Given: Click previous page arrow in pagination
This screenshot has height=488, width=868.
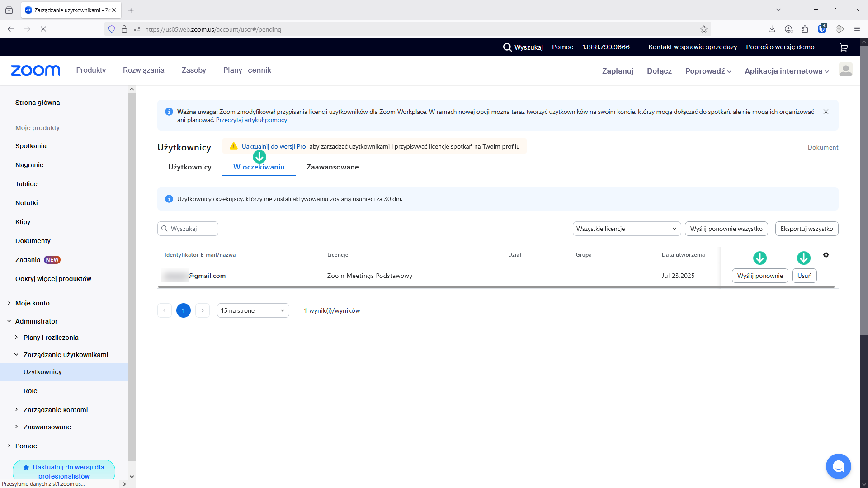Looking at the screenshot, I should pos(165,310).
